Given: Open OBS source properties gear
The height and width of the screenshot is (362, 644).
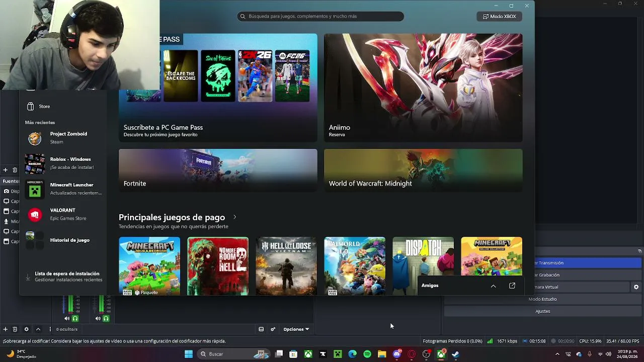Looking at the screenshot, I should [x=27, y=329].
